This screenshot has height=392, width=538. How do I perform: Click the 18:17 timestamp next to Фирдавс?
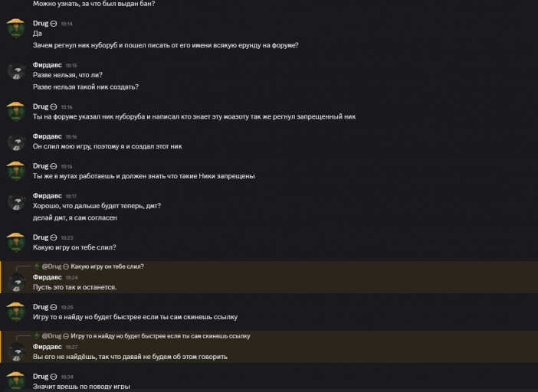(x=71, y=196)
